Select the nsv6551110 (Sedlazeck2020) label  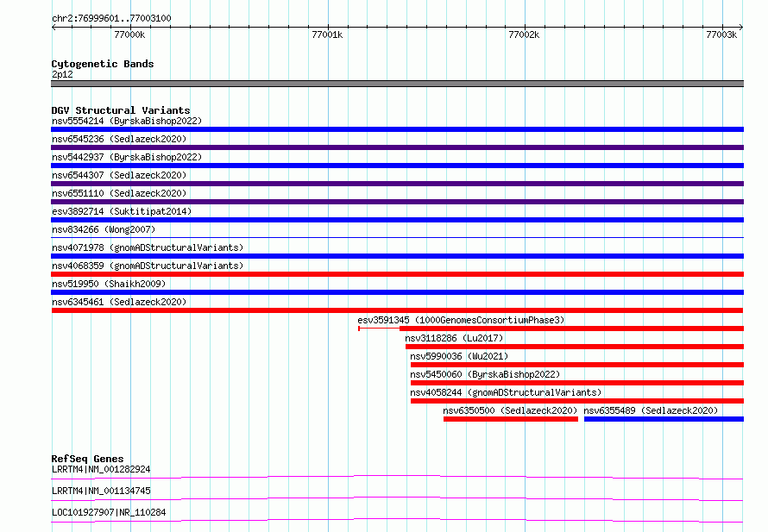click(119, 193)
